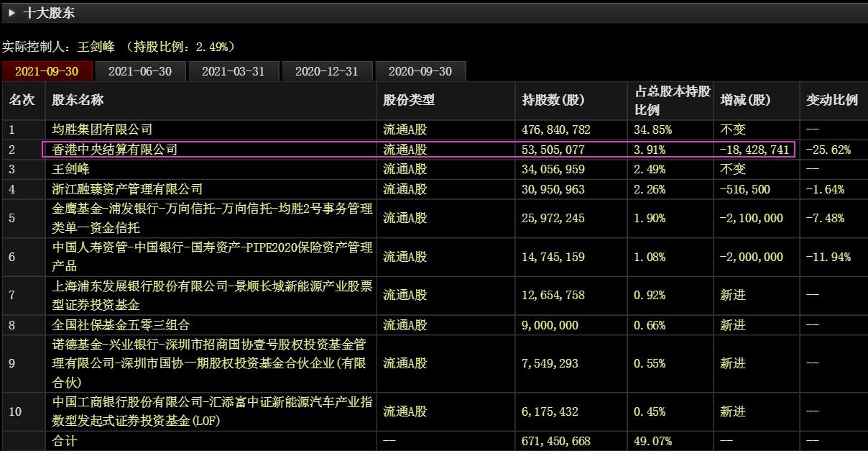Select 全国社保基金五零三组合 shareholder
Image resolution: width=868 pixels, height=451 pixels.
[121, 325]
